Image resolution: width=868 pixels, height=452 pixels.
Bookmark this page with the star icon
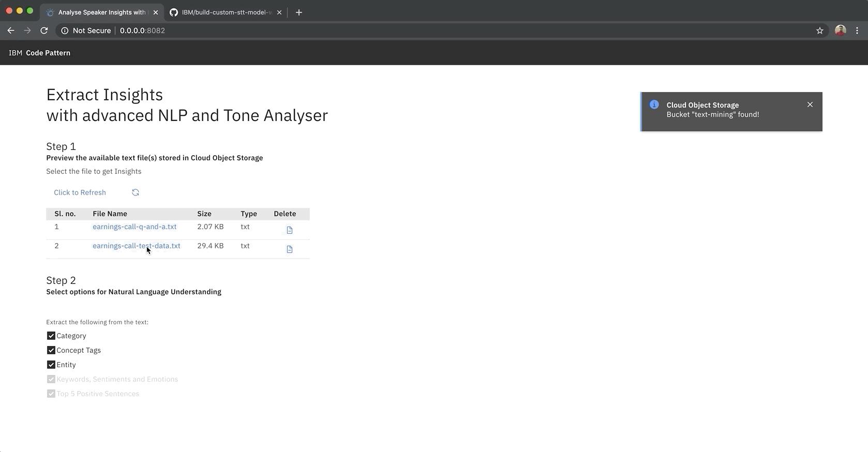point(820,31)
